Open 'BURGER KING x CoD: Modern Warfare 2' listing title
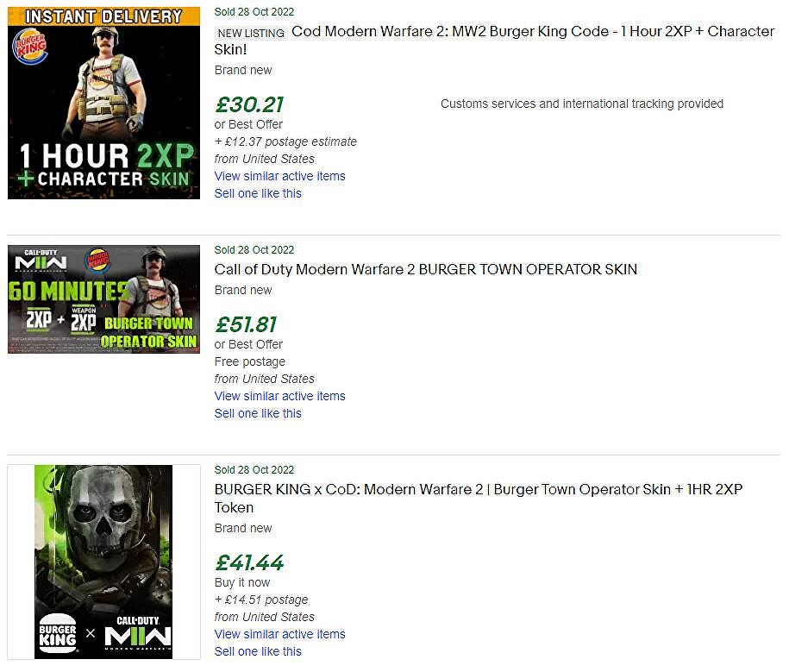 pyautogui.click(x=478, y=489)
